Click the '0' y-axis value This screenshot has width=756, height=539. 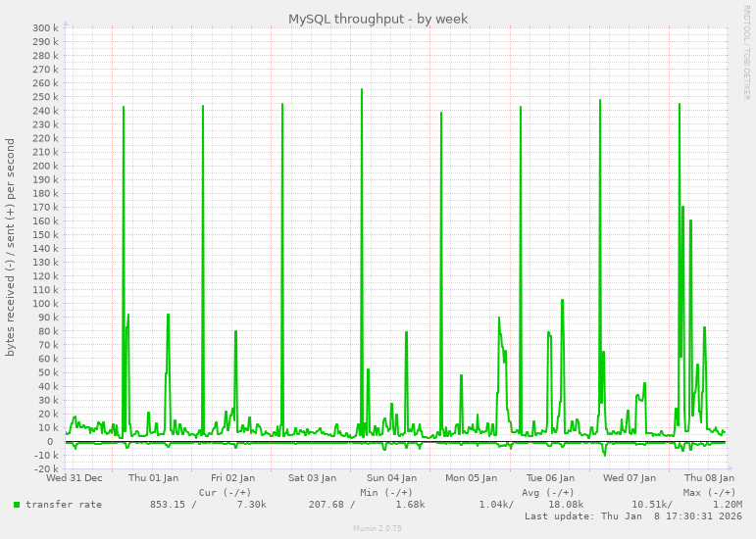click(50, 441)
